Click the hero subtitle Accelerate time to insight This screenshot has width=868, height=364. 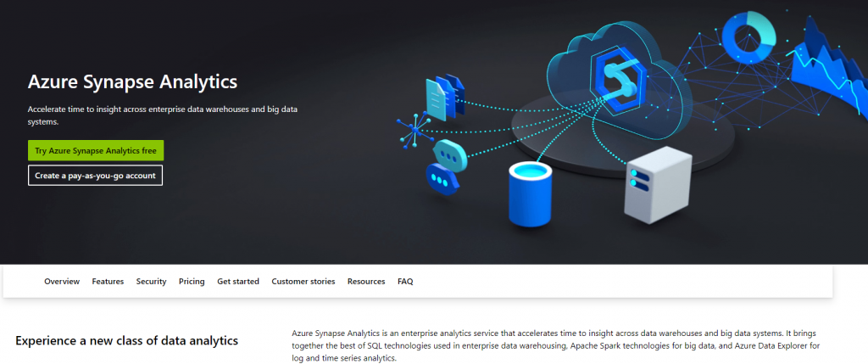tap(163, 115)
